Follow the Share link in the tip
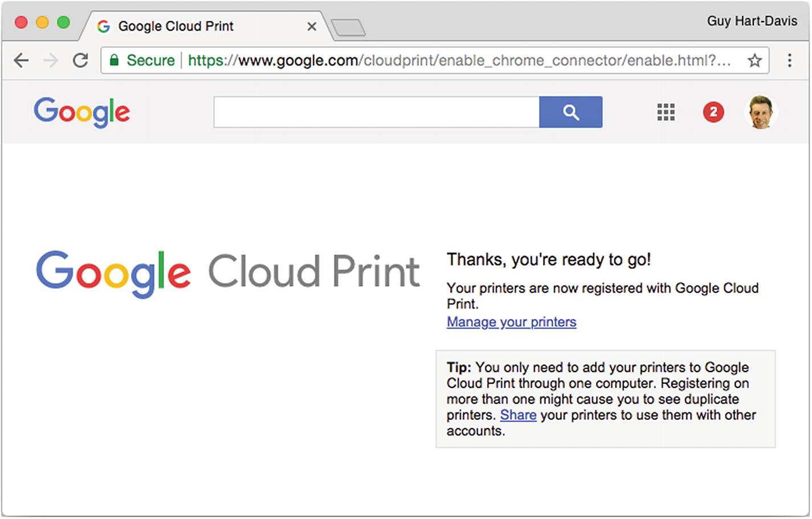 point(518,415)
